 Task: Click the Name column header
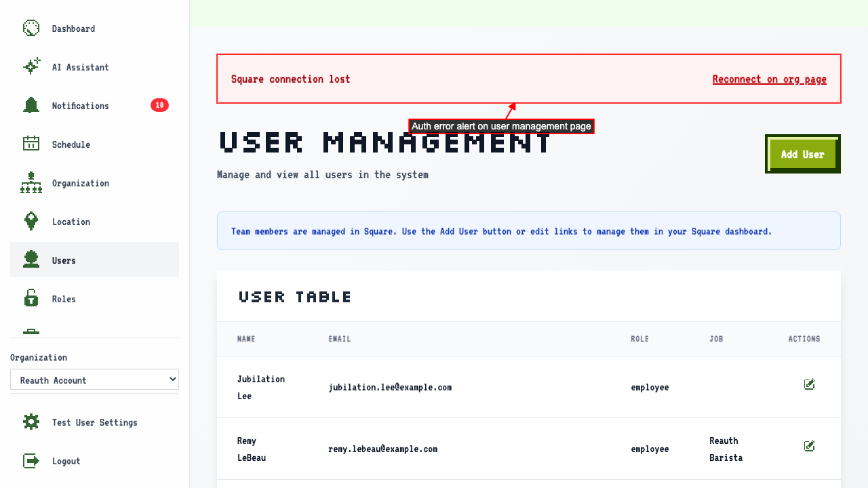(x=246, y=339)
